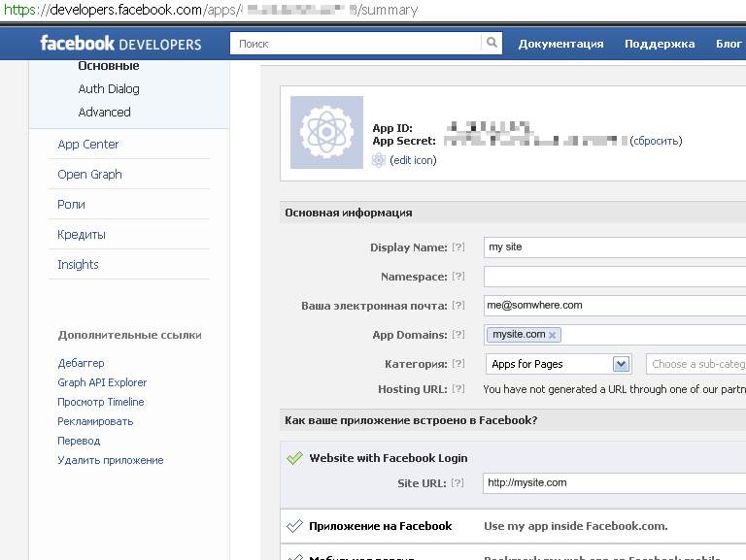
Task: Open the Apps for Pages category dropdown
Action: click(559, 364)
